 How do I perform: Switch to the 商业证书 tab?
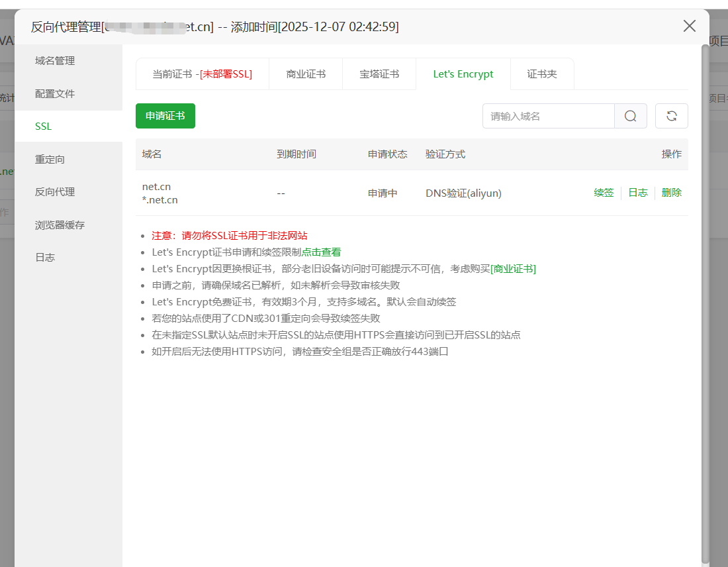coord(306,74)
